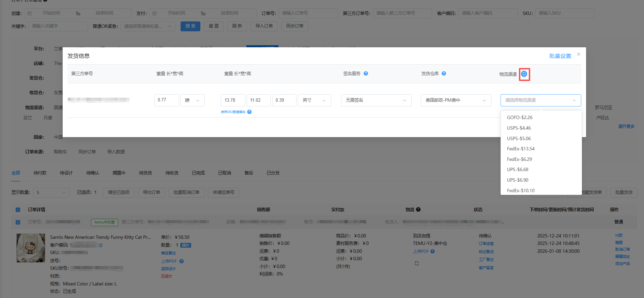Click help icon next to 签名服务
This screenshot has width=644, height=298.
tap(366, 73)
